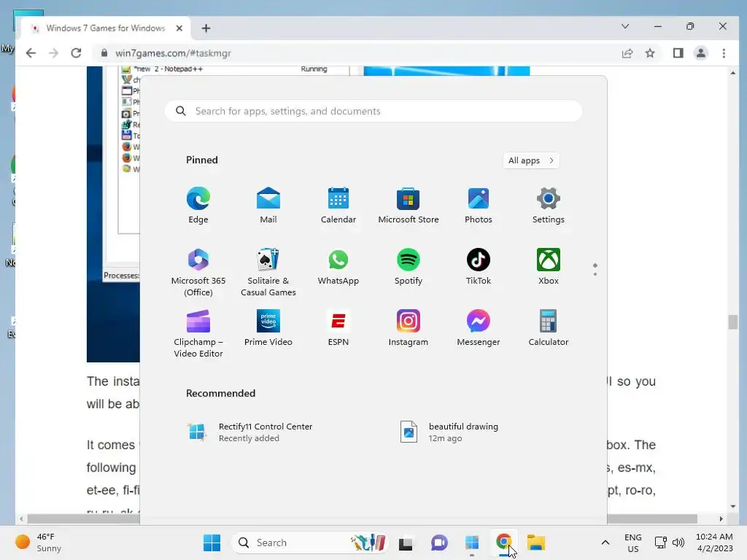Viewport: 747px width, 560px height.
Task: Open Microsoft 365 (Office) app
Action: point(198,272)
